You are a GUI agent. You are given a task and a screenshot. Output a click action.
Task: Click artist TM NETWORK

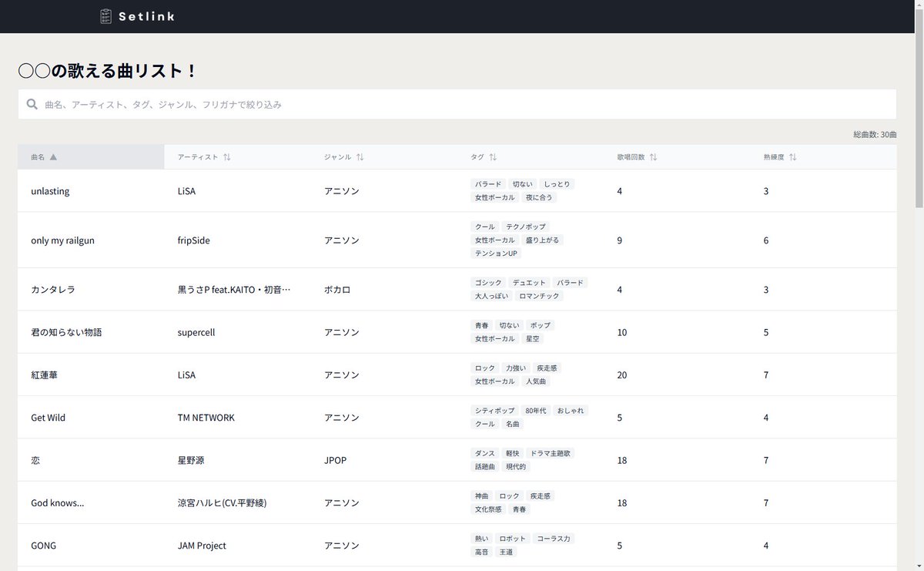[206, 418]
